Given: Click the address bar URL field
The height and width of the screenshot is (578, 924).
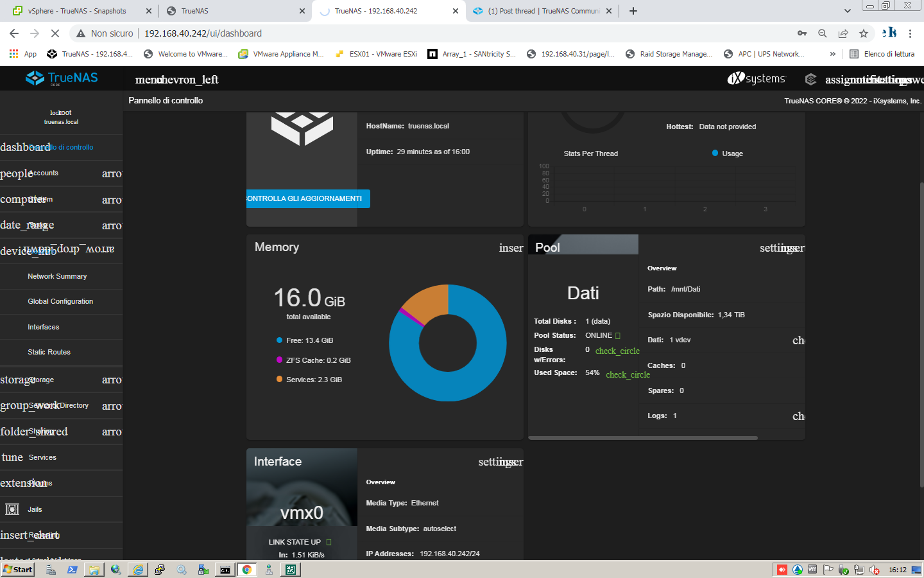Looking at the screenshot, I should point(433,33).
